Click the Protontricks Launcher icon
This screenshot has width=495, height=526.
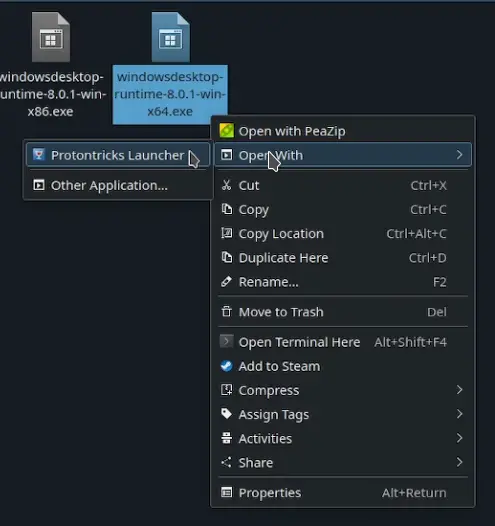39,155
